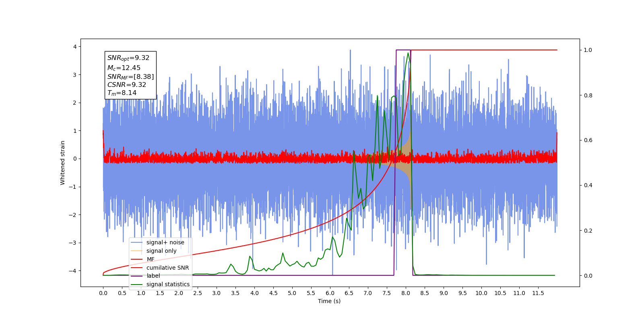Click the x-axis tick label 5.0
The height and width of the screenshot is (322, 644).
[292, 293]
